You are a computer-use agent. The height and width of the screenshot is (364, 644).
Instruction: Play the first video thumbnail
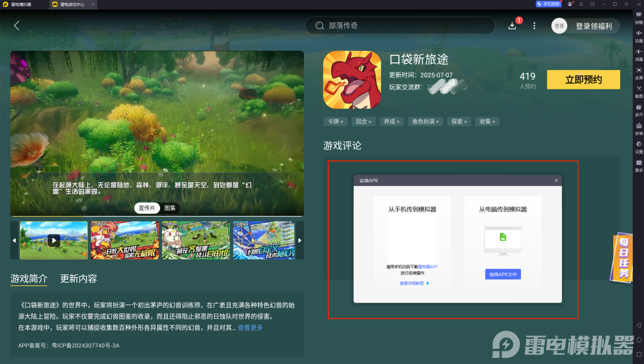click(x=54, y=241)
